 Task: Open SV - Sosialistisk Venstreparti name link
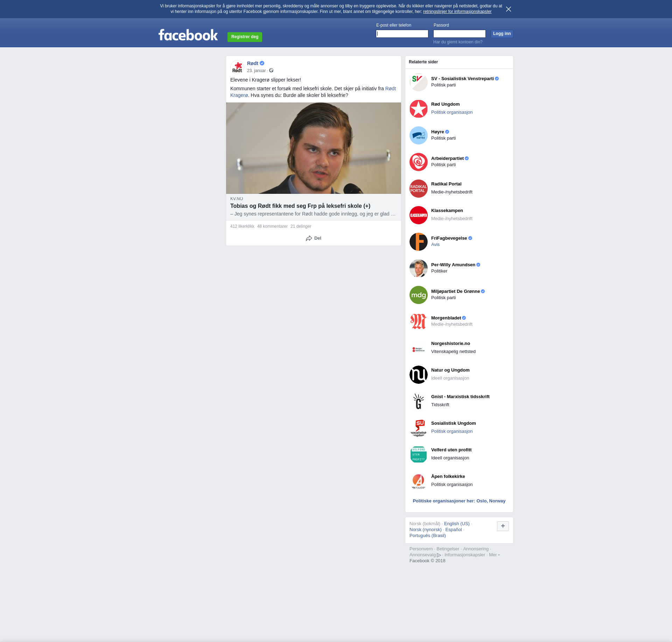(x=462, y=79)
